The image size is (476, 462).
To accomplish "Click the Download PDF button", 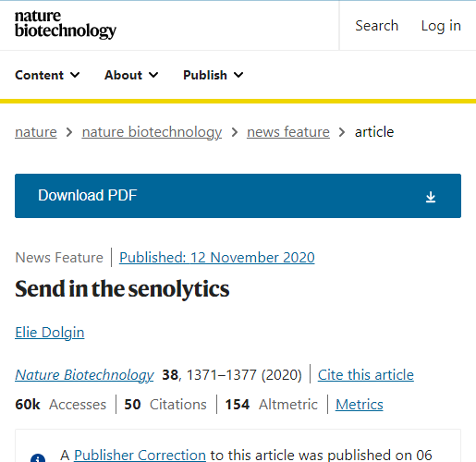I will [x=238, y=196].
